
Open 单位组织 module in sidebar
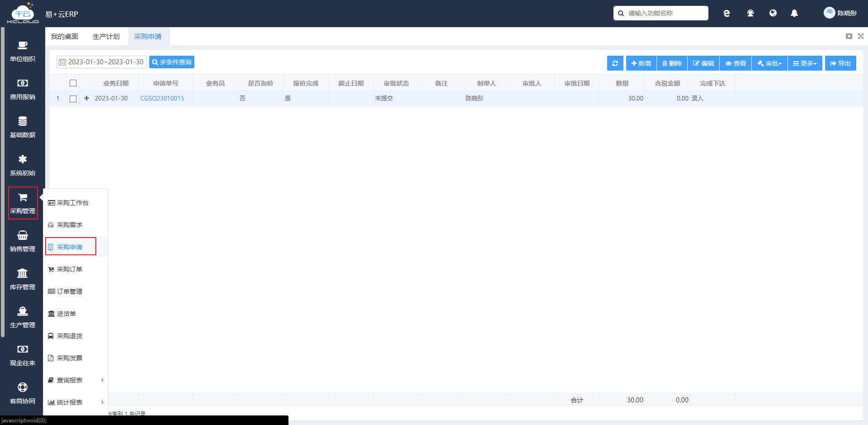pyautogui.click(x=23, y=52)
